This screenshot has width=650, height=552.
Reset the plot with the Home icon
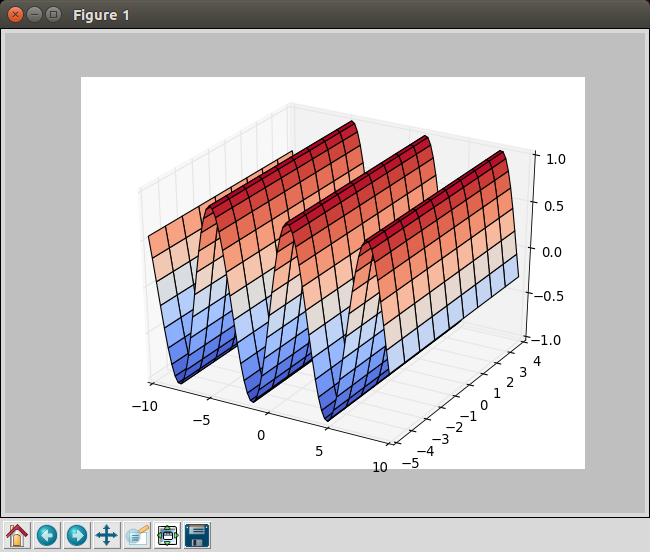17,535
